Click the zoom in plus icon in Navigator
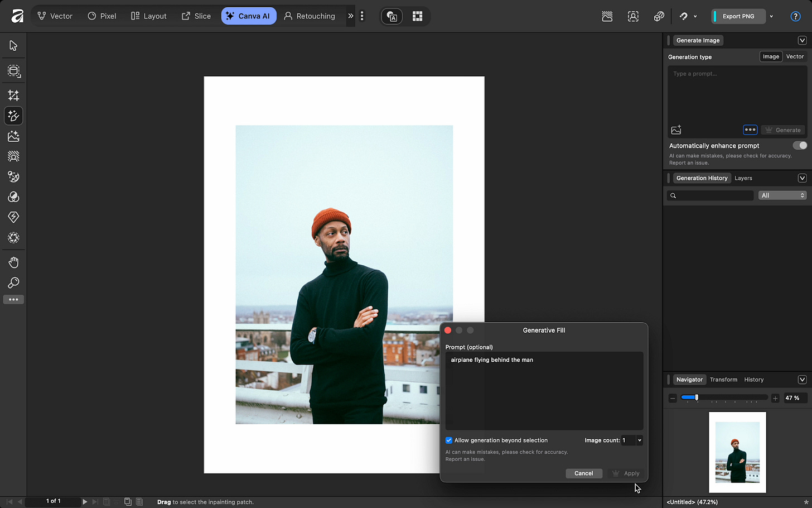This screenshot has width=812, height=508. pyautogui.click(x=775, y=398)
